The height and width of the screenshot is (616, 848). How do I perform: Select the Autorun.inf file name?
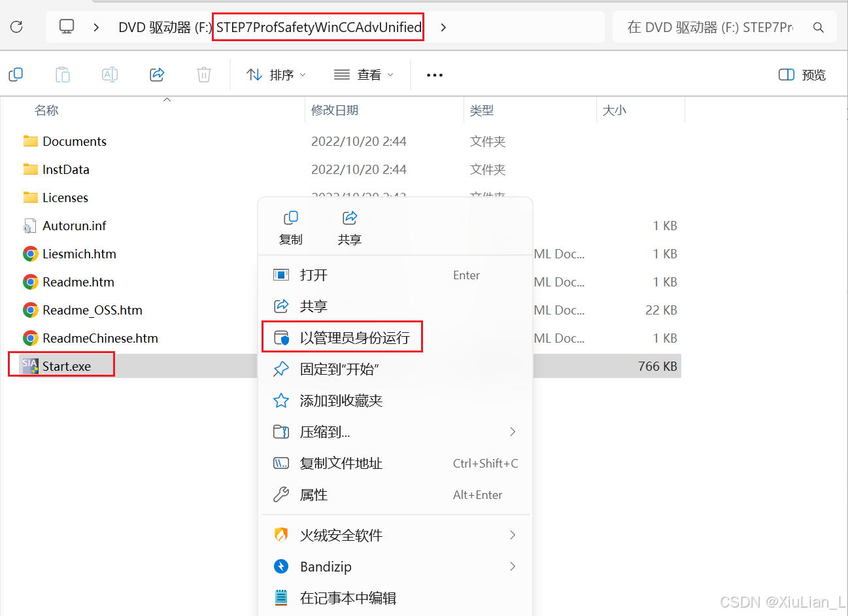pos(75,226)
